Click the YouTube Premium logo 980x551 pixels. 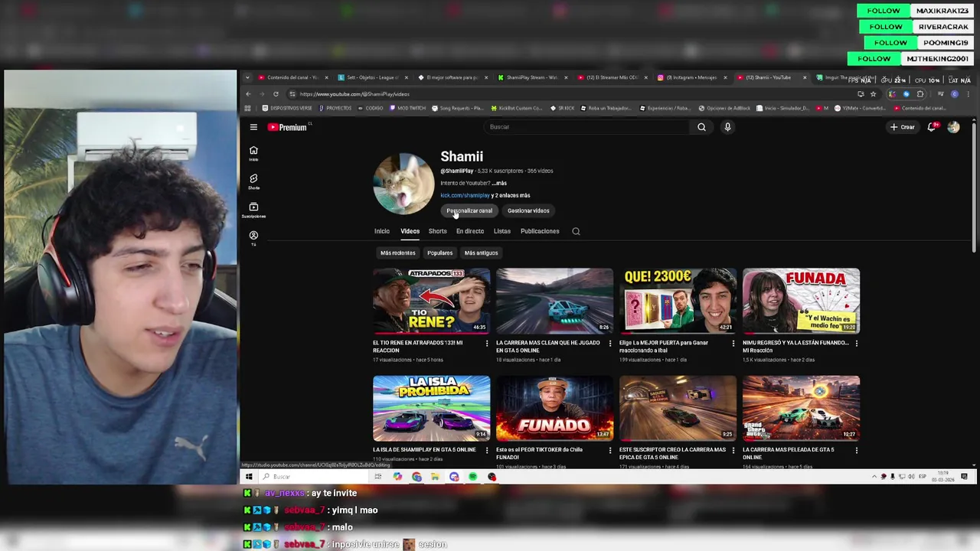(x=287, y=127)
